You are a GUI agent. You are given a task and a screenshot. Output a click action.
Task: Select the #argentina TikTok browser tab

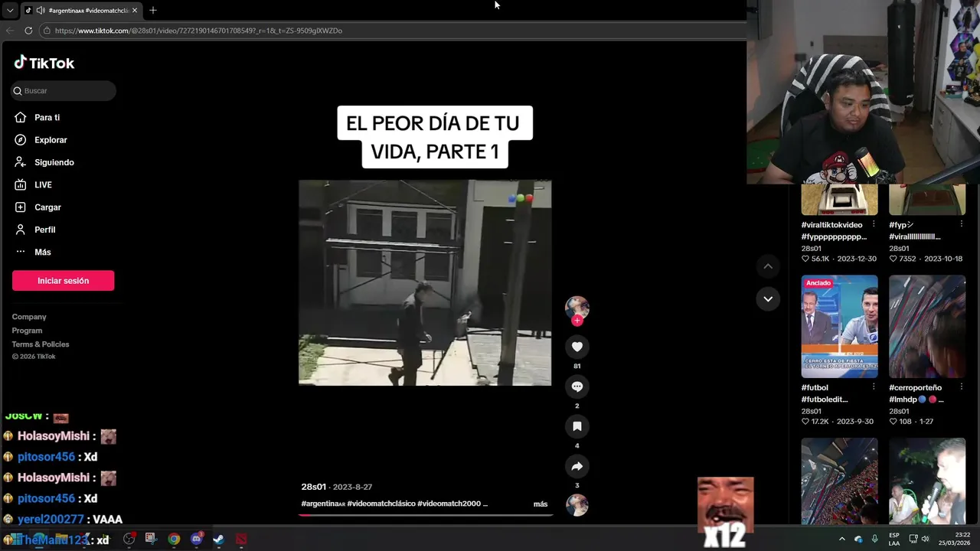click(x=80, y=10)
